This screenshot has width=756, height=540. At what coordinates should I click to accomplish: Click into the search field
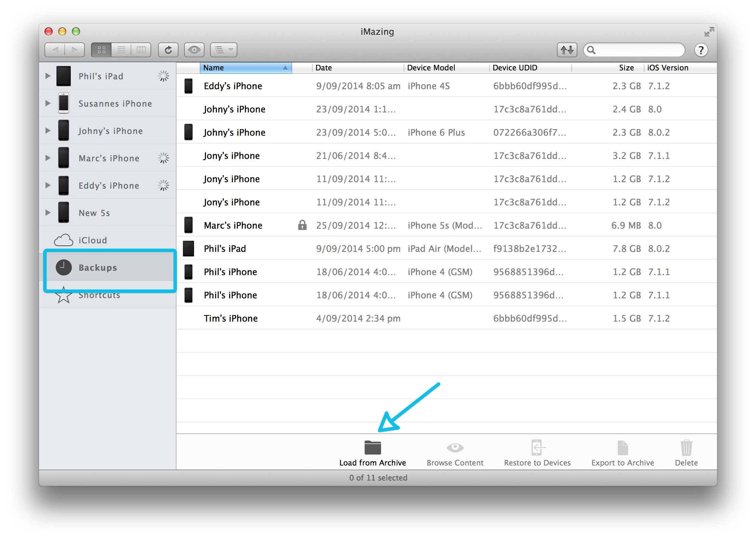point(635,50)
